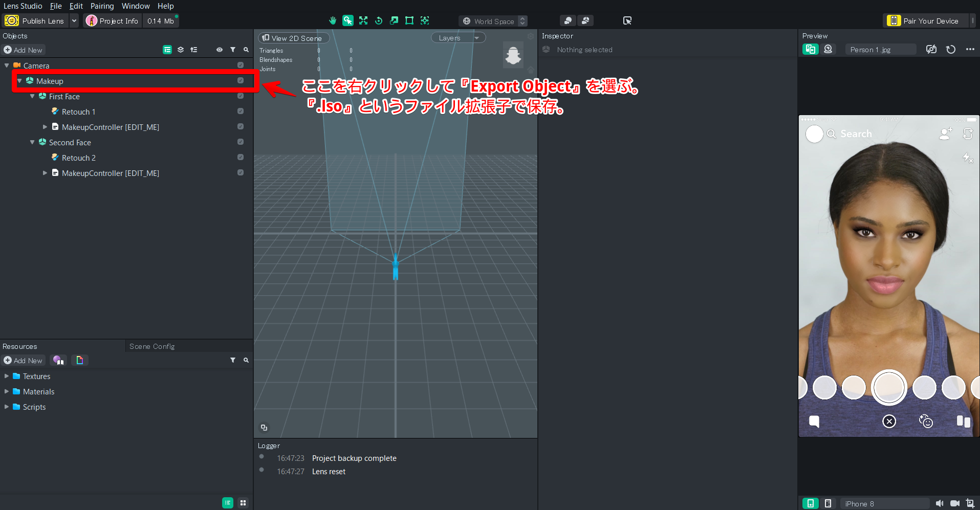Select the Scale tool in toolbar

click(x=394, y=20)
